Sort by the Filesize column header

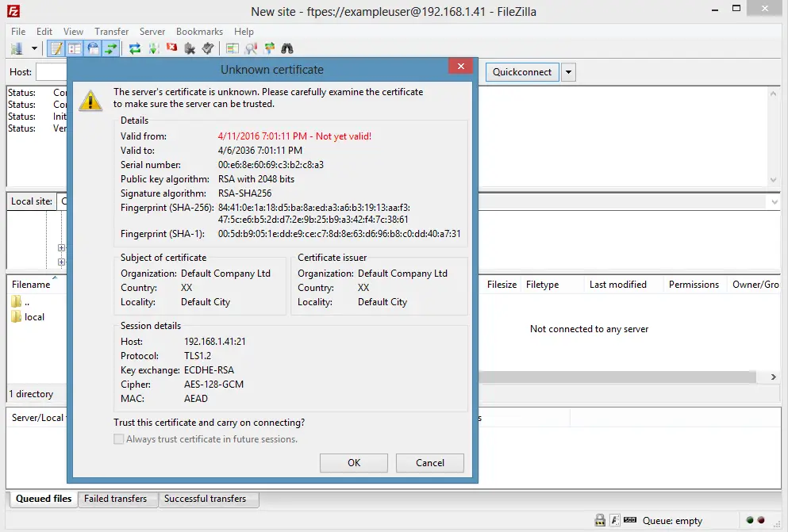click(x=502, y=285)
